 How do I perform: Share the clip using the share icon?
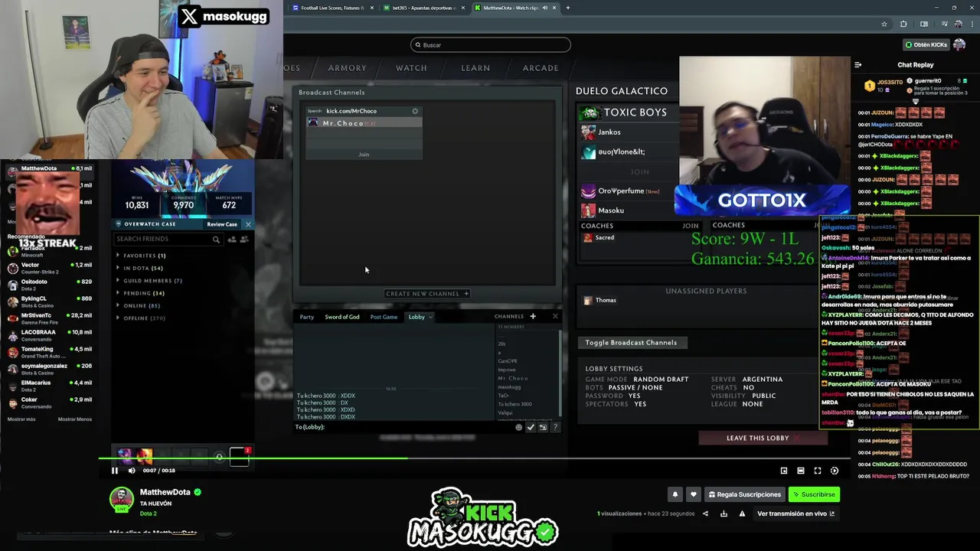pos(705,514)
